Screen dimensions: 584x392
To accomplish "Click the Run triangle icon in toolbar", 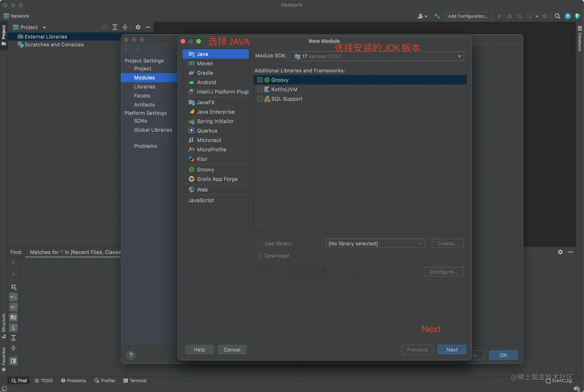I will (499, 16).
